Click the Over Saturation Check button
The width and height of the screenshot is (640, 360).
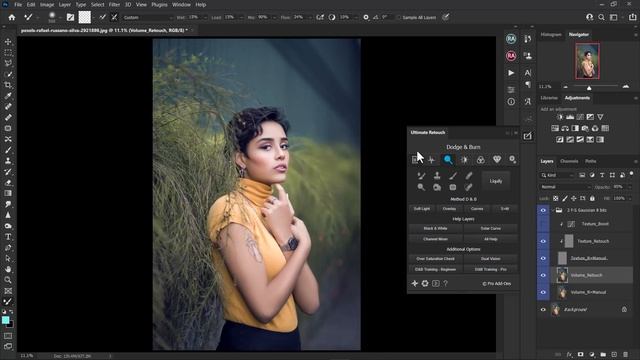point(436,259)
